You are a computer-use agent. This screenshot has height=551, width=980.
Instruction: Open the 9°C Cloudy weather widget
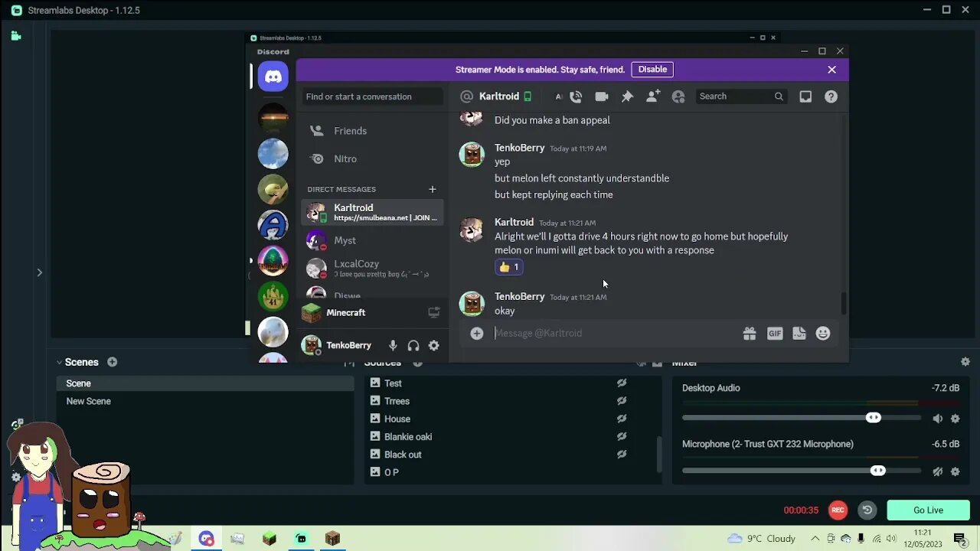tap(761, 539)
